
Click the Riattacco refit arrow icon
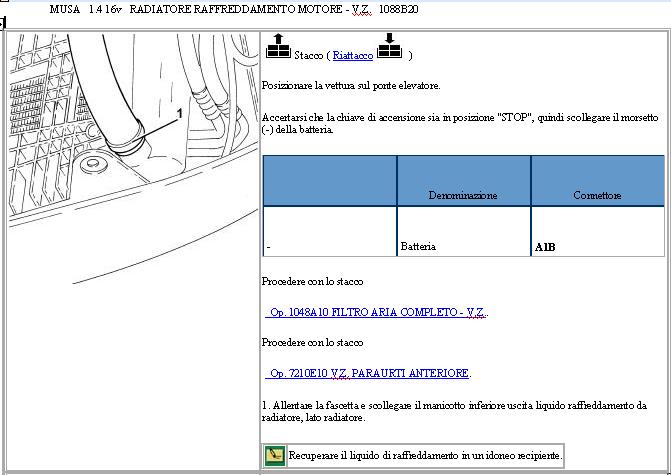[x=389, y=45]
